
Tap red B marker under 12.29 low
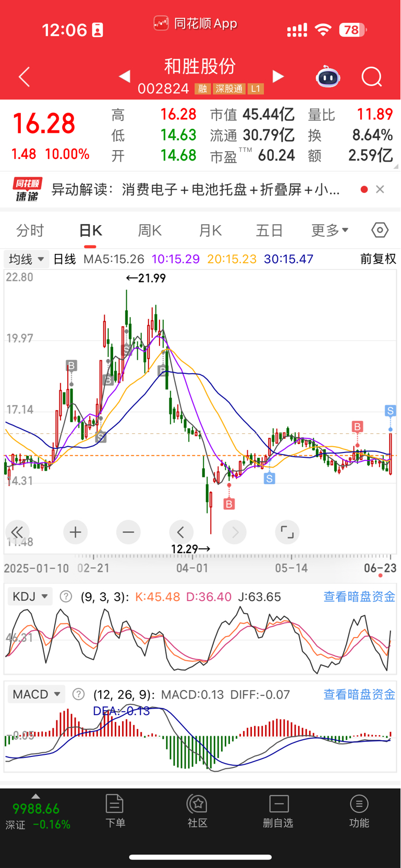click(229, 504)
